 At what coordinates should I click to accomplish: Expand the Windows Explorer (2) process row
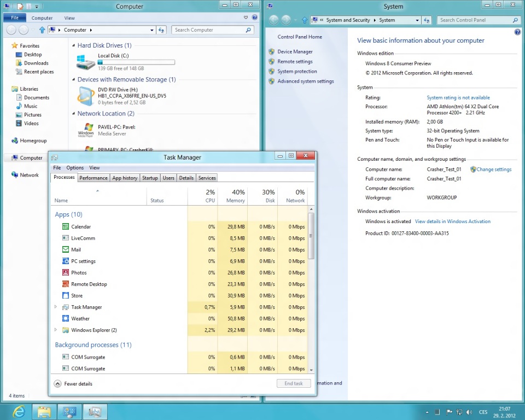pos(56,330)
